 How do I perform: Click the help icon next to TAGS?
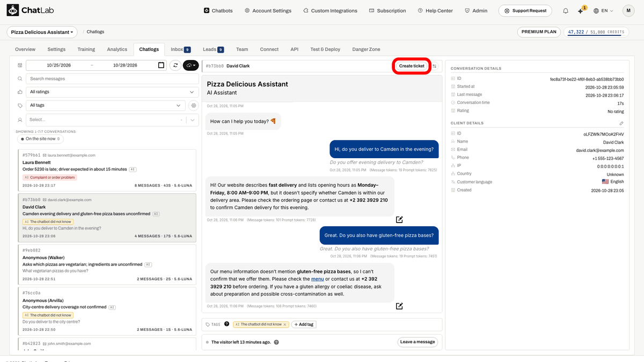(226, 324)
